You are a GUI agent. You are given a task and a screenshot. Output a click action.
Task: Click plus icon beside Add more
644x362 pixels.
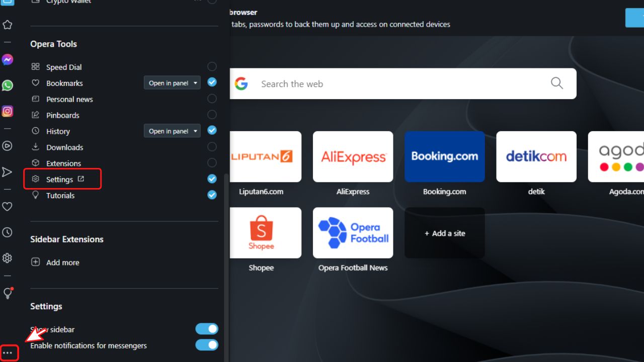pyautogui.click(x=35, y=262)
